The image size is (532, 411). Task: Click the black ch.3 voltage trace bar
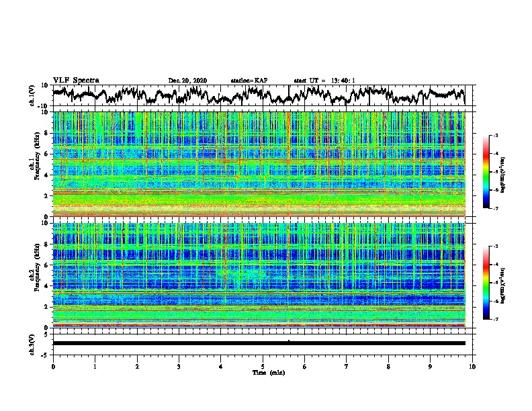coord(259,343)
